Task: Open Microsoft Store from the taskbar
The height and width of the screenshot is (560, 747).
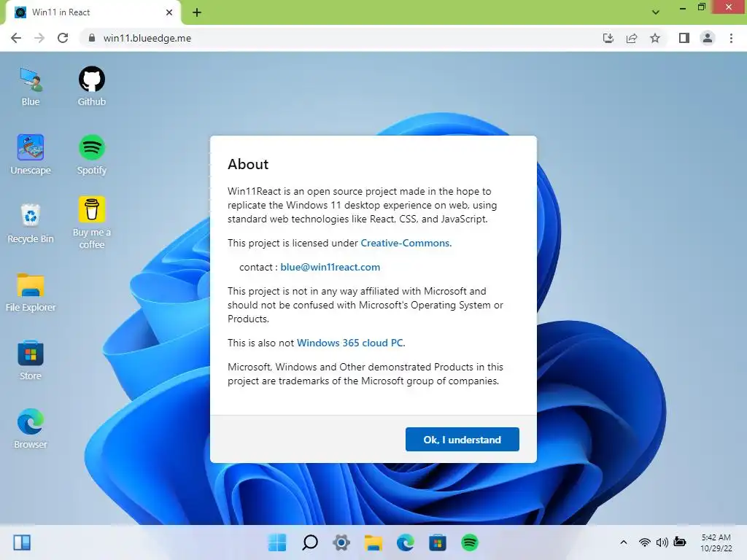Action: tap(438, 542)
